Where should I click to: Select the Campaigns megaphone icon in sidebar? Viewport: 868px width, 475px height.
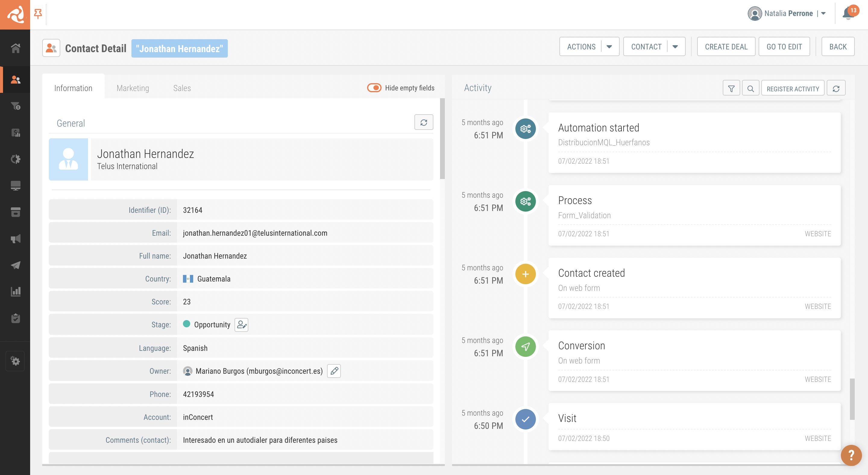click(15, 238)
